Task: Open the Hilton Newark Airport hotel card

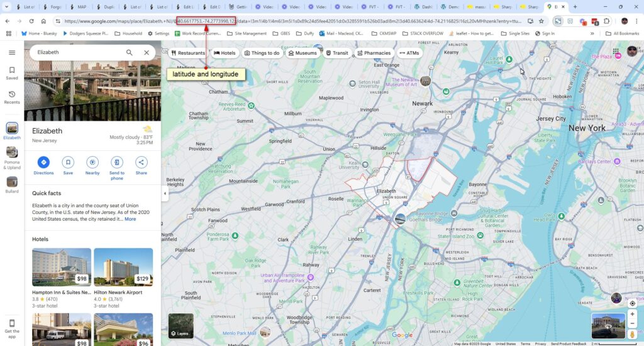Action: (x=123, y=278)
